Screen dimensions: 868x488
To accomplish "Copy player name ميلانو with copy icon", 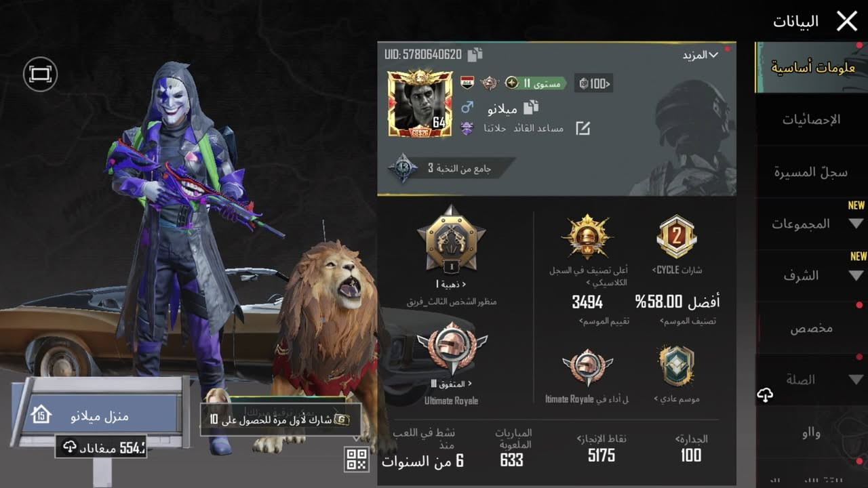I will point(532,107).
